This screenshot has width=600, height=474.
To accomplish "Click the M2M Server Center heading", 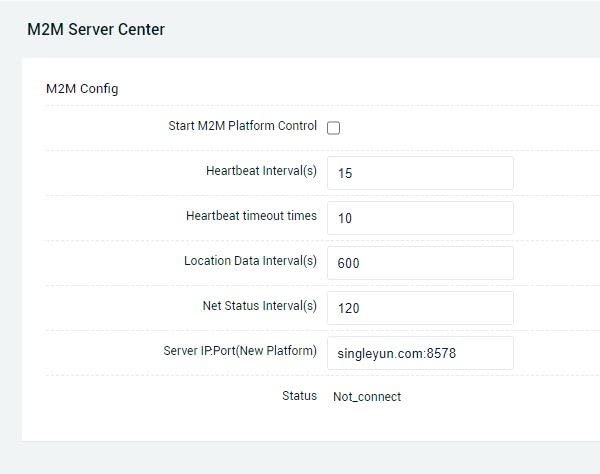I will (96, 29).
